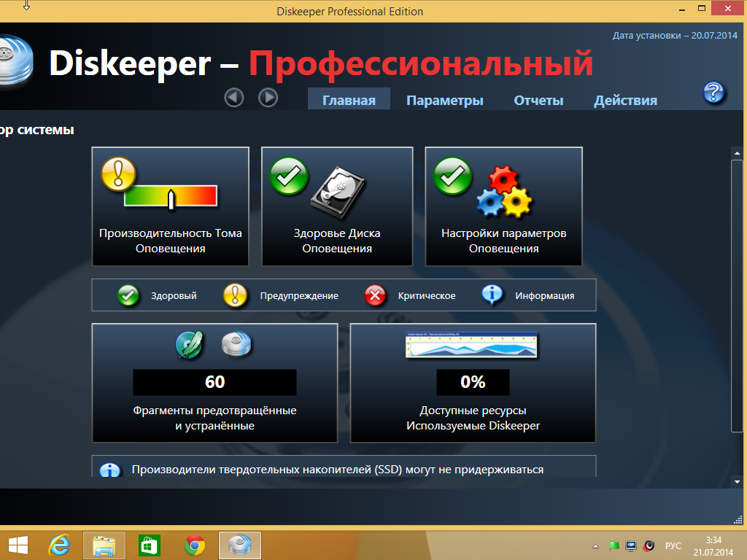Switch to the Главная tab
This screenshot has width=747, height=560.
(349, 100)
